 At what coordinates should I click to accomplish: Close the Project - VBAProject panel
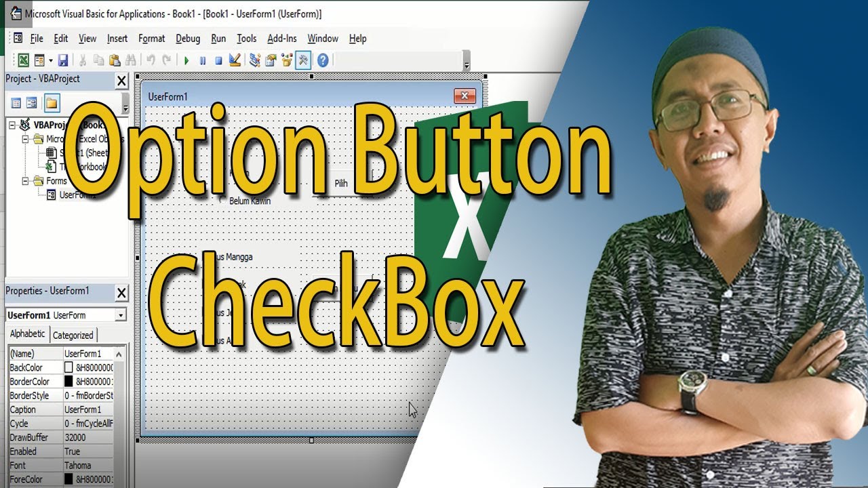tap(121, 81)
